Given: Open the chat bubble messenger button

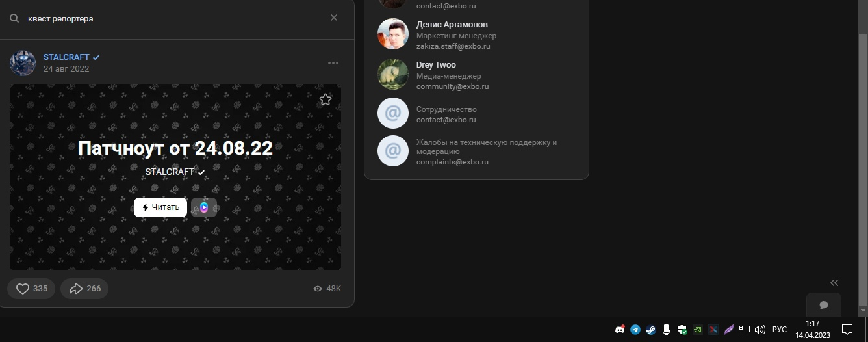Looking at the screenshot, I should [x=823, y=305].
